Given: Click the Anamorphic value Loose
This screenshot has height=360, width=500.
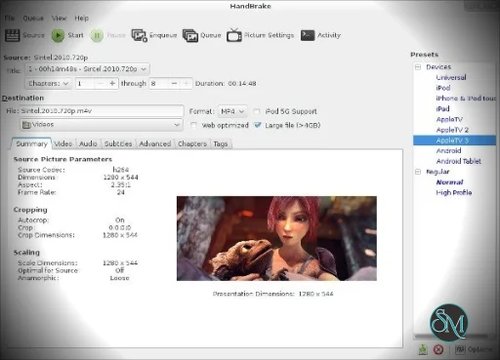Looking at the screenshot, I should [120, 278].
